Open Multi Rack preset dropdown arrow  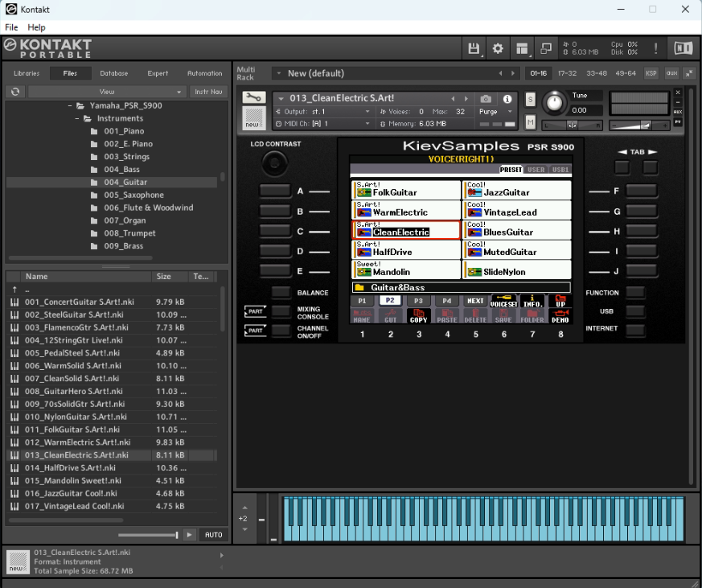pyautogui.click(x=278, y=73)
